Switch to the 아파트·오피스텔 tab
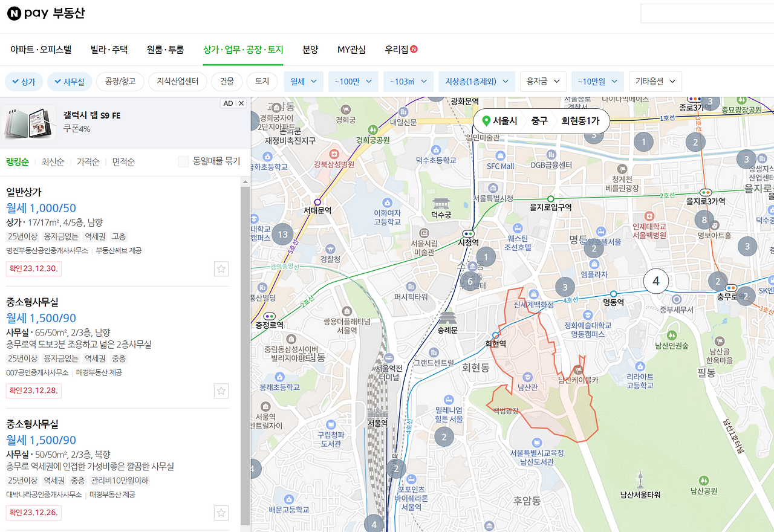The image size is (774, 532). coord(41,50)
